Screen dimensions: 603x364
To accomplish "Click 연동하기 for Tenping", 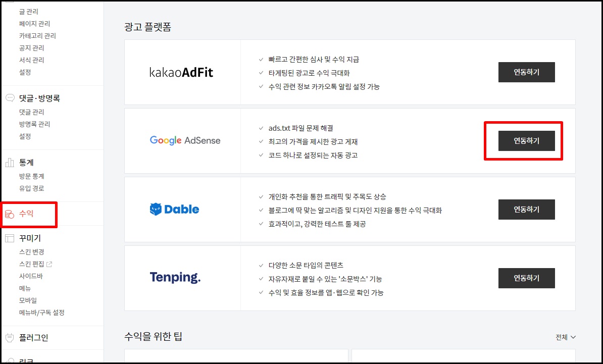I will (x=527, y=278).
